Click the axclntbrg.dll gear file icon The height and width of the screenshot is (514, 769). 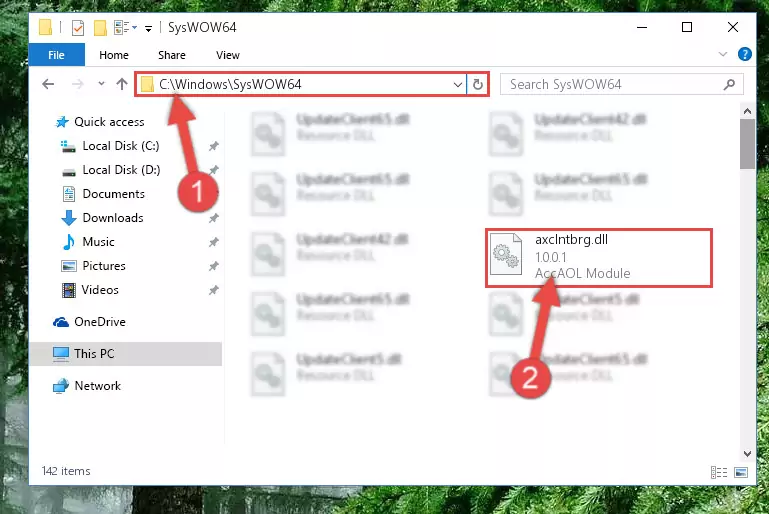[x=506, y=255]
